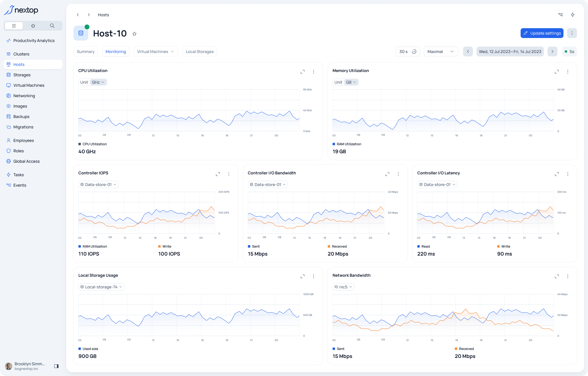588x376 pixels.
Task: Open Clusters in sidebar
Action: coord(33,54)
